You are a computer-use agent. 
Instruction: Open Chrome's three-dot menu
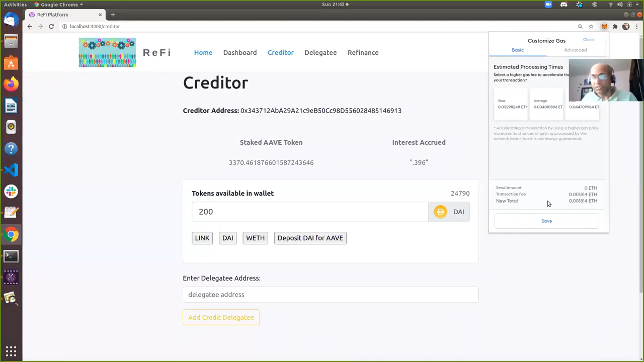636,26
